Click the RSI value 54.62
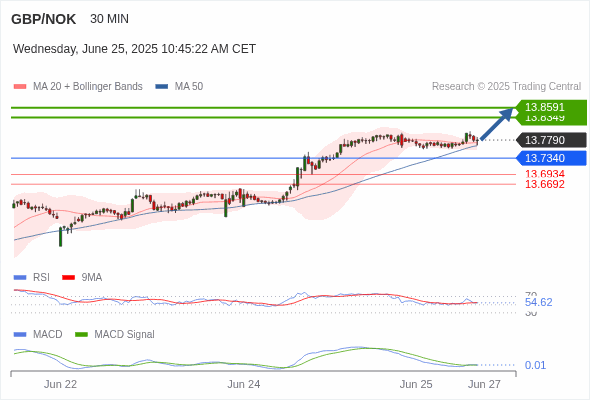 tap(538, 302)
